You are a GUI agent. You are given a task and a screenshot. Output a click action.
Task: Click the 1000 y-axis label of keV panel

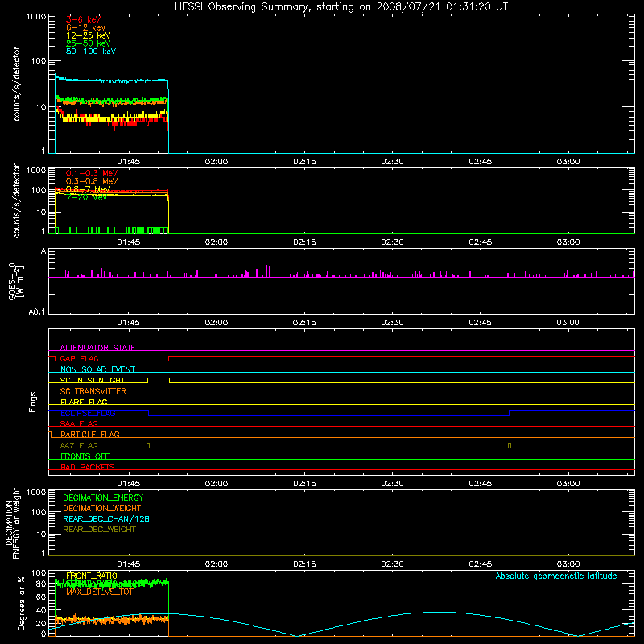(36, 17)
